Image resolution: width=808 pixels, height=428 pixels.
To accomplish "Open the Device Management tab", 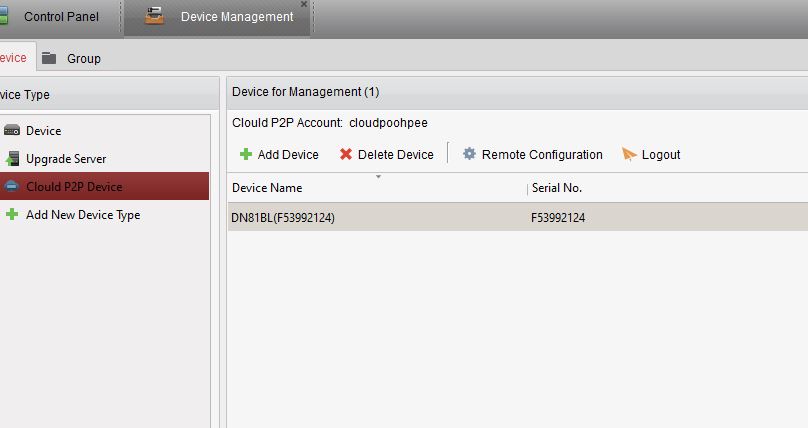I will click(217, 18).
